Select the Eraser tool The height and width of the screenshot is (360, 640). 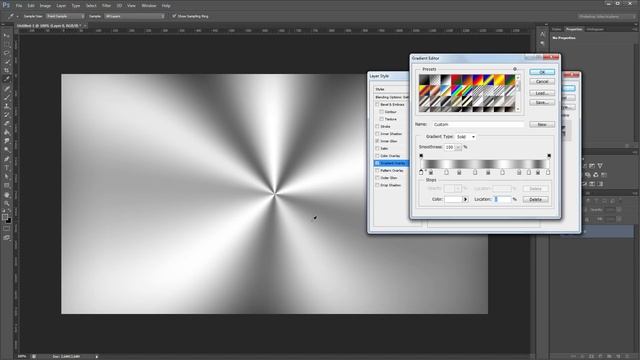coord(7,123)
